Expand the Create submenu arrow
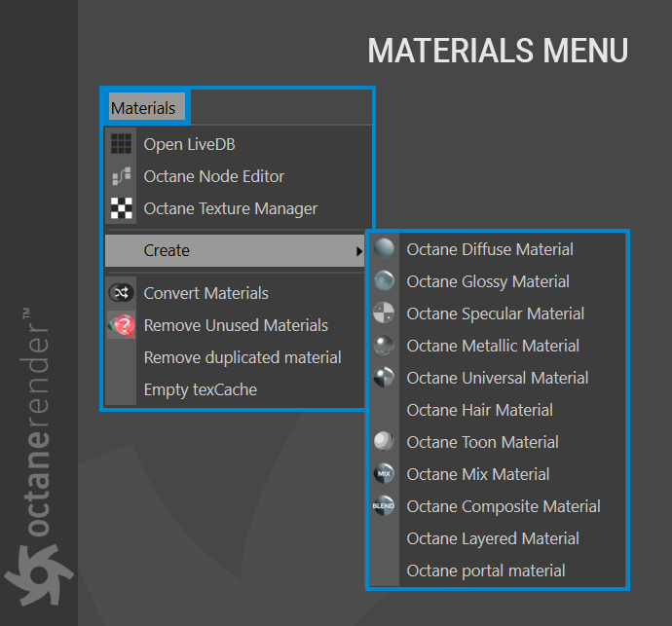The width and height of the screenshot is (672, 626). coord(359,251)
